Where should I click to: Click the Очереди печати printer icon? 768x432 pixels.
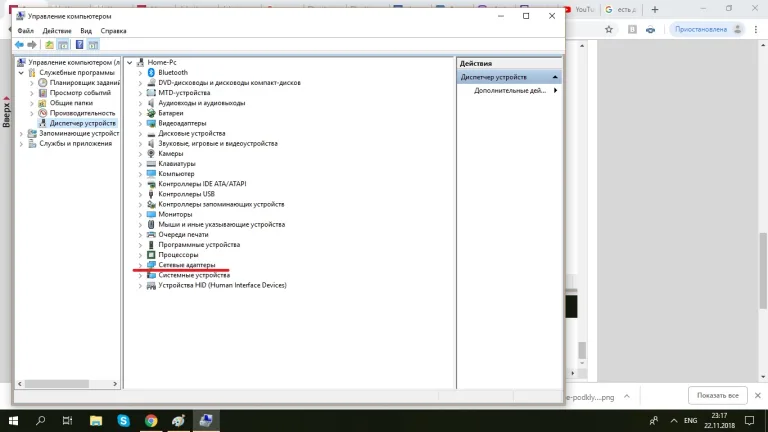(151, 235)
